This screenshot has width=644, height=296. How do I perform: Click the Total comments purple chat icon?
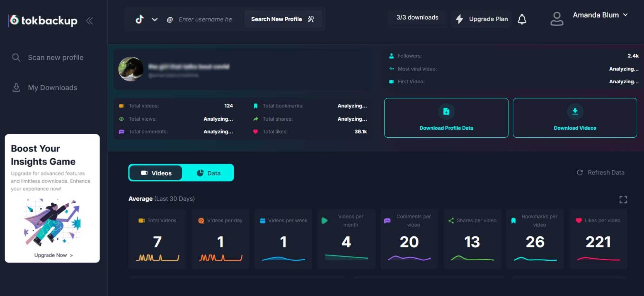(x=121, y=132)
